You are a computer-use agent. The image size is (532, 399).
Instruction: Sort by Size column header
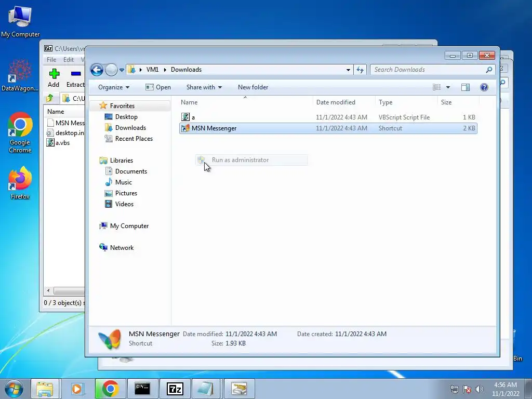(x=458, y=102)
